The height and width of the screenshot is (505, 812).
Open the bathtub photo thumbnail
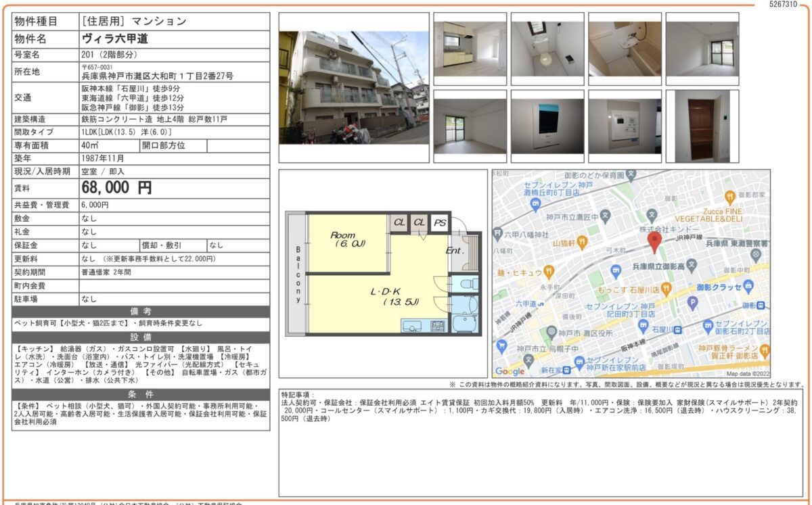(x=625, y=49)
